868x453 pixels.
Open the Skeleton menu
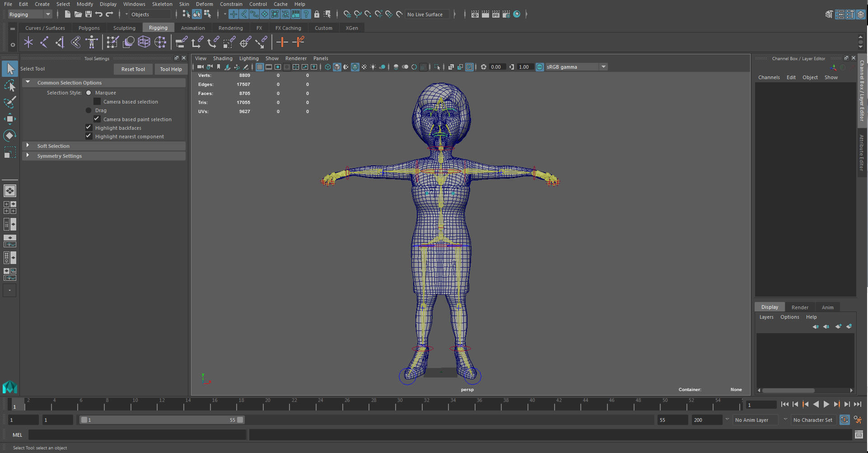coord(162,4)
